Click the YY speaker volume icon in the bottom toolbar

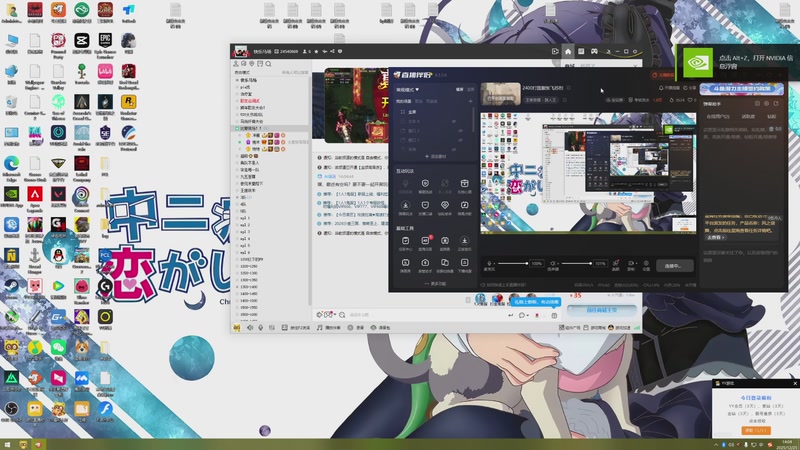pos(250,328)
